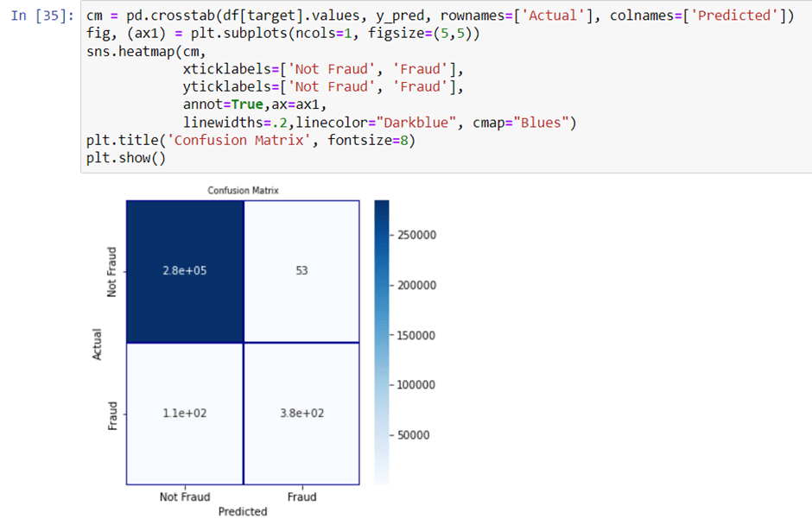Click the Fraud x-axis tick label
Screen dimensions: 812x525
click(302, 497)
